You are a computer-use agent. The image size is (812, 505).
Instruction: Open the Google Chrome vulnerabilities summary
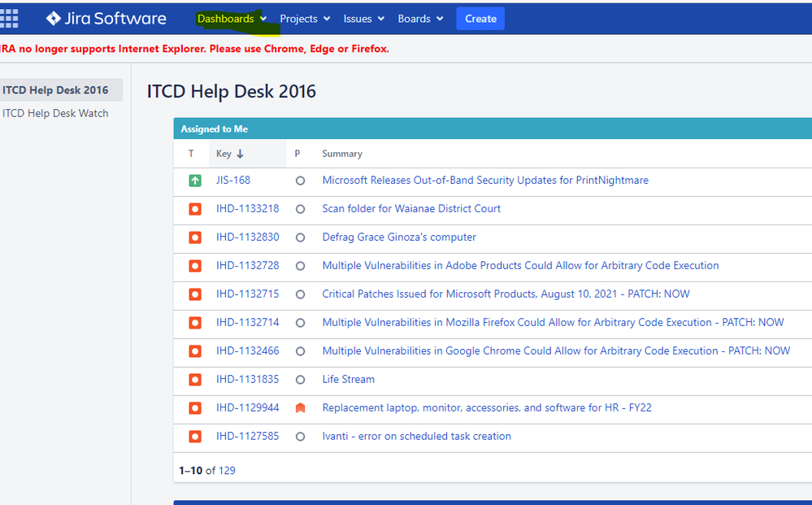pos(556,351)
